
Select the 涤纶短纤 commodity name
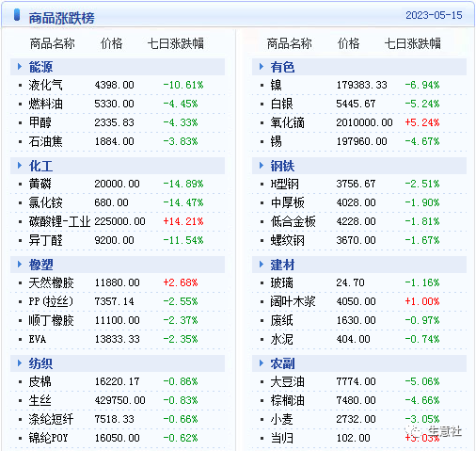coord(51,419)
